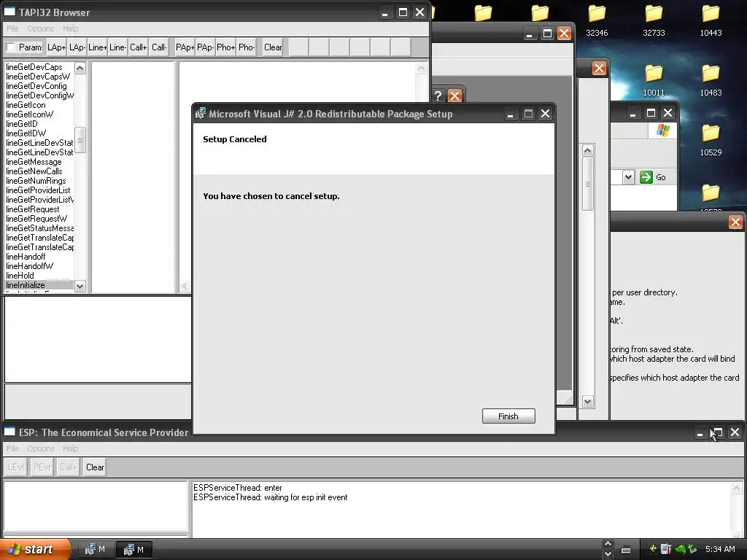Open folder 32733 on desktop

click(654, 20)
